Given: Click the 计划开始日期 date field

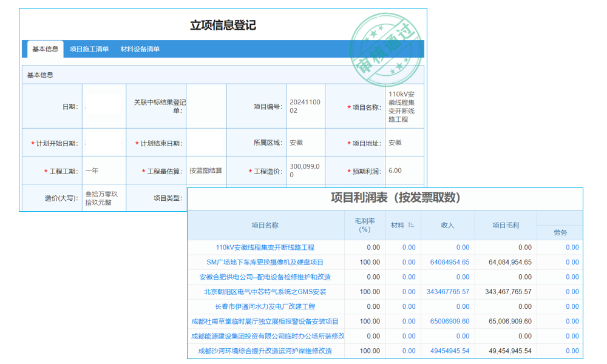Looking at the screenshot, I should (103, 142).
